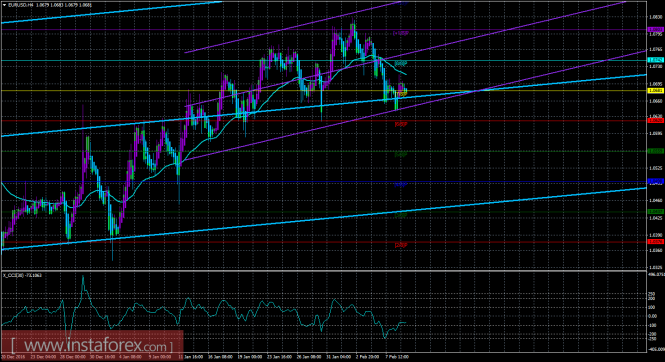Click the 31 Jan 04:00 time axis label
The height and width of the screenshot is (362, 665).
pos(338,357)
